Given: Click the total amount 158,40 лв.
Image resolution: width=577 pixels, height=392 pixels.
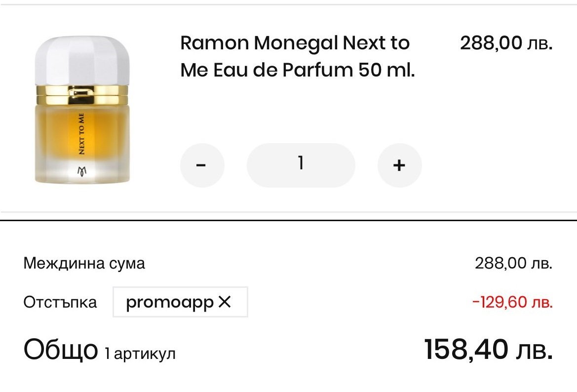Looking at the screenshot, I should (488, 350).
